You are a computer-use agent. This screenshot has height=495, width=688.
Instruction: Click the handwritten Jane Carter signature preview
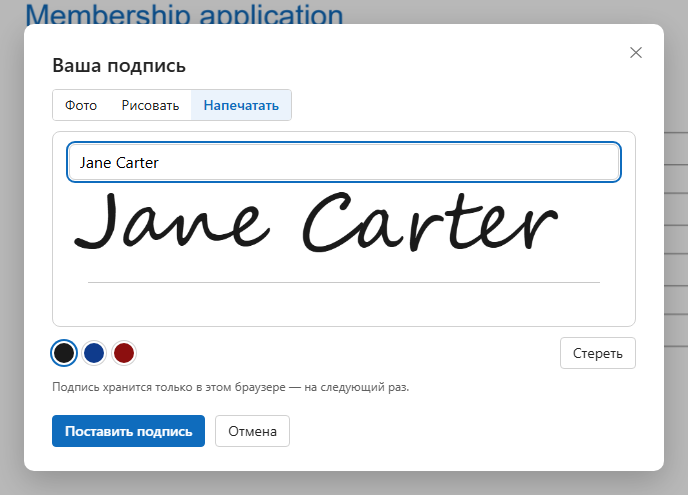point(316,222)
